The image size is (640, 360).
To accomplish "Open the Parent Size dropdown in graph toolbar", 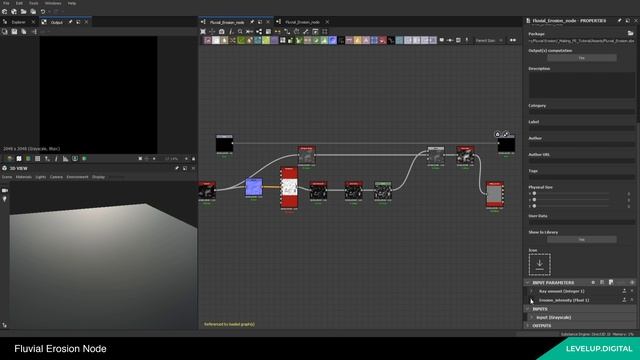I will coord(489,40).
